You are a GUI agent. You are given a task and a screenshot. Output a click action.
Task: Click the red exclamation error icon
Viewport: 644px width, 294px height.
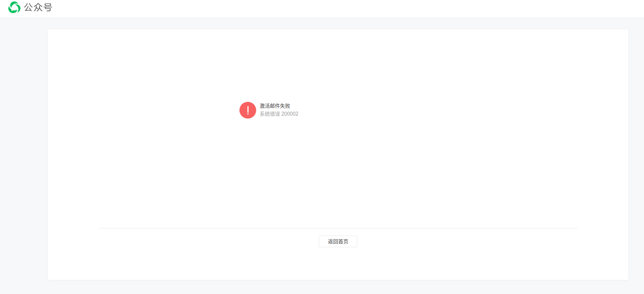coord(248,110)
